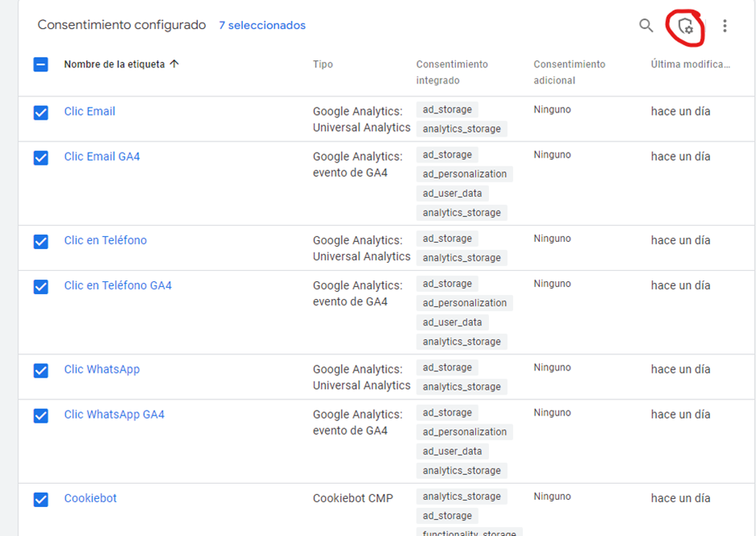Click Ninguno in Clic en Teléfono GA4 row
Screen dimensions: 756x536
[552, 284]
